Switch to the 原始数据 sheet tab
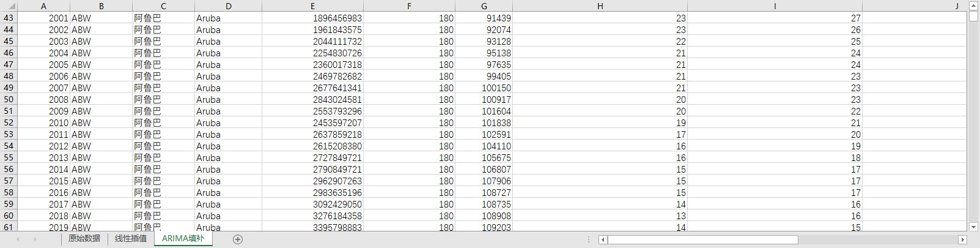 pos(84,239)
